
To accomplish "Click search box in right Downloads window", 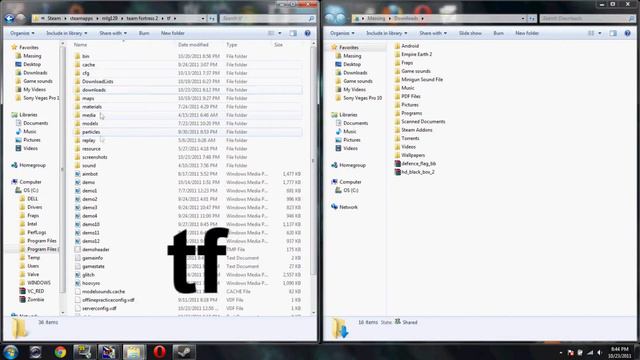I will click(587, 18).
